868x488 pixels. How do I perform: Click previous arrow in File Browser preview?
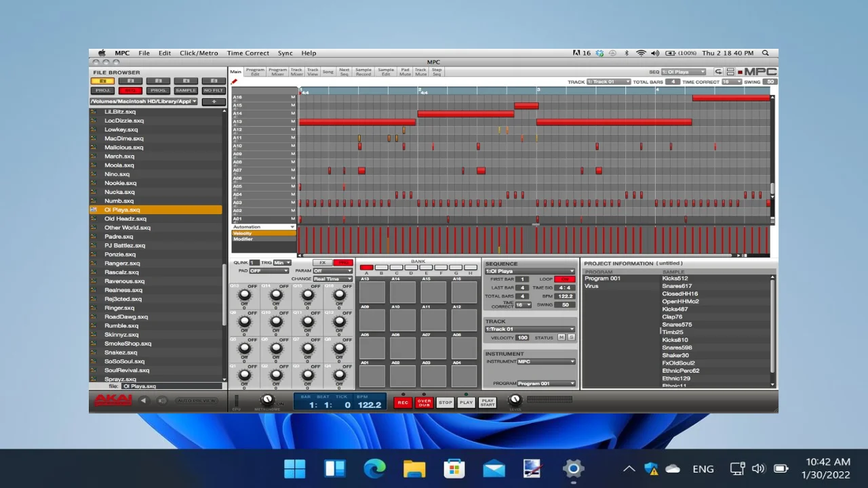tap(144, 401)
